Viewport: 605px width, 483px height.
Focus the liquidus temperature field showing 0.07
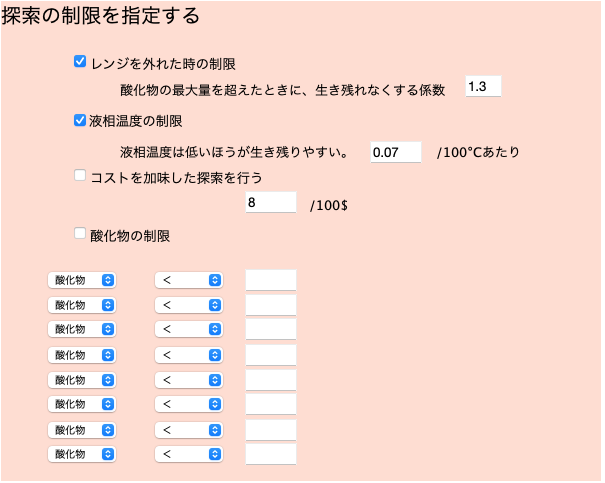coord(396,152)
